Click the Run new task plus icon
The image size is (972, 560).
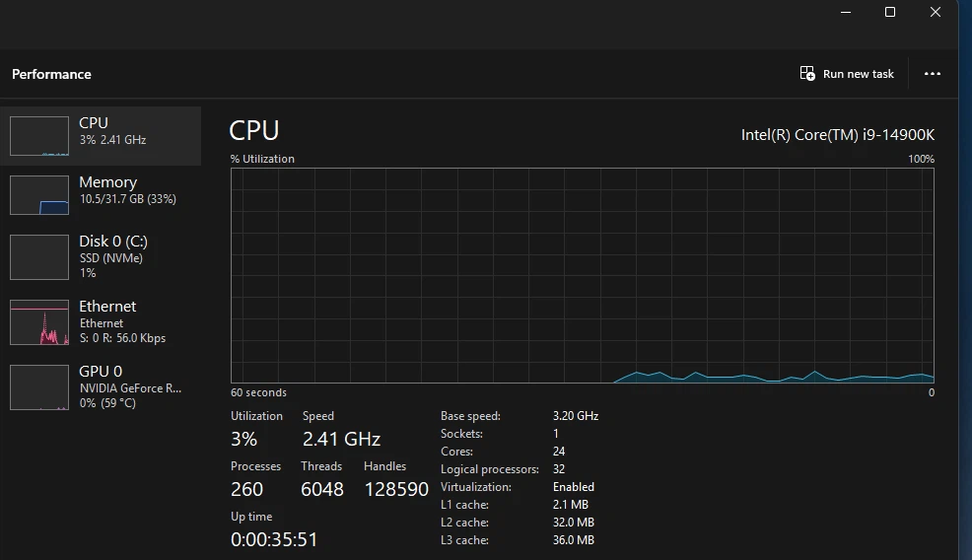click(x=807, y=74)
